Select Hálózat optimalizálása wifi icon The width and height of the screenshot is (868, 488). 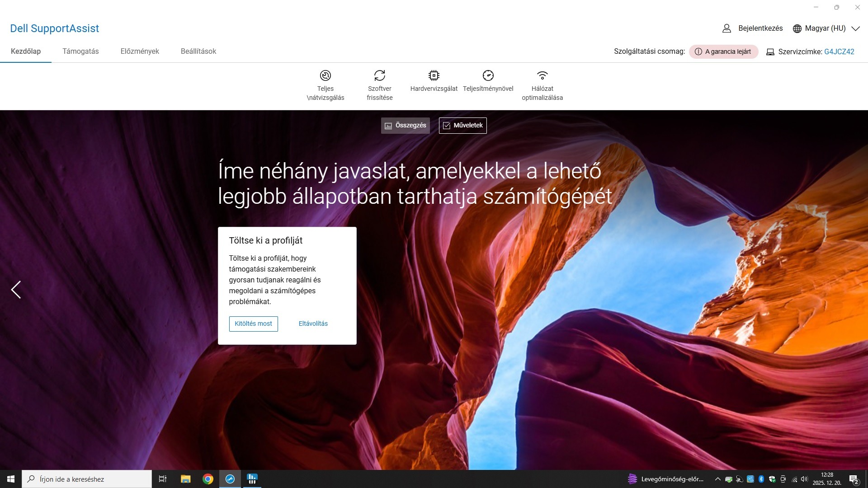tap(542, 75)
